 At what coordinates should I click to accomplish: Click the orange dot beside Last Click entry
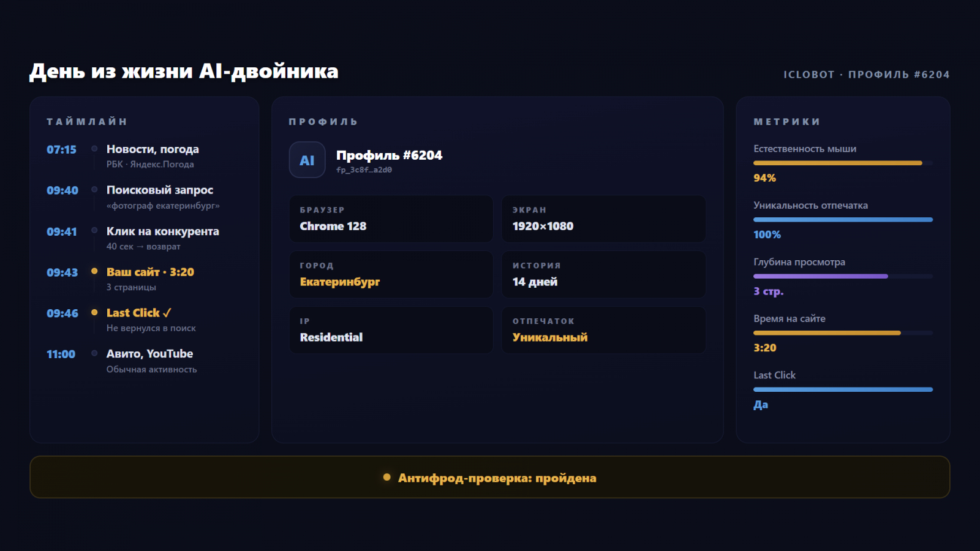pyautogui.click(x=94, y=312)
